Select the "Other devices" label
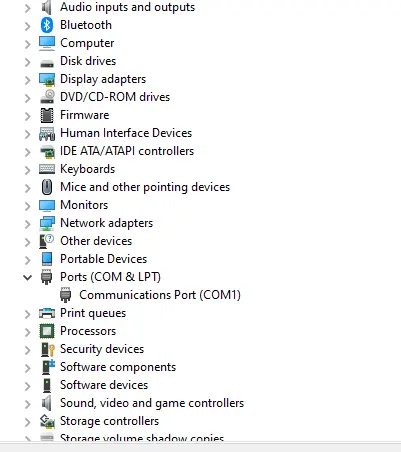Screen dimensions: 401x452 click(96, 241)
